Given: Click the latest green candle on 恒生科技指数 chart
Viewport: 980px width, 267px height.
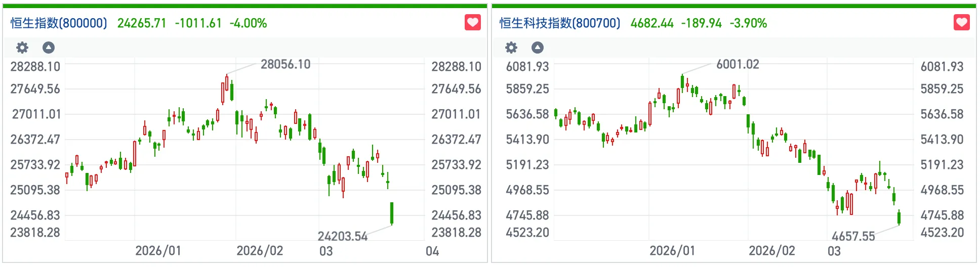Looking at the screenshot, I should point(899,218).
